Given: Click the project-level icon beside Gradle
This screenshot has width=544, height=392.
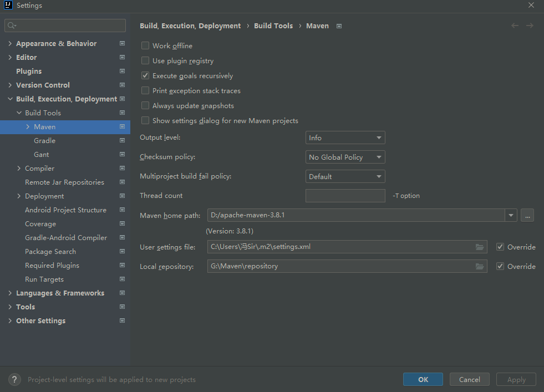Looking at the screenshot, I should pos(122,140).
